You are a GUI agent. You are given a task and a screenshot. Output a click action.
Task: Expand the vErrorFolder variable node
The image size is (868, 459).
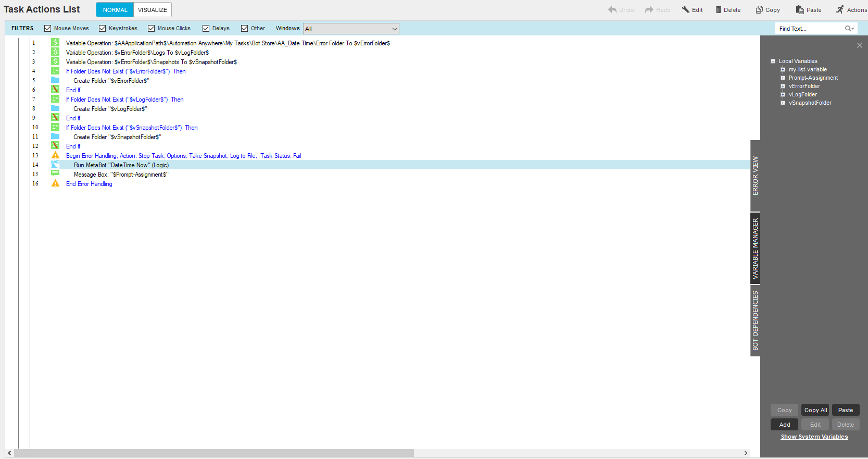pyautogui.click(x=783, y=86)
